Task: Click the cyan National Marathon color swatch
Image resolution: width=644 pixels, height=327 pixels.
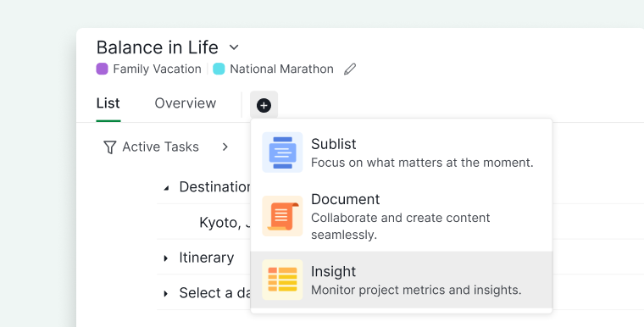Action: click(x=219, y=69)
